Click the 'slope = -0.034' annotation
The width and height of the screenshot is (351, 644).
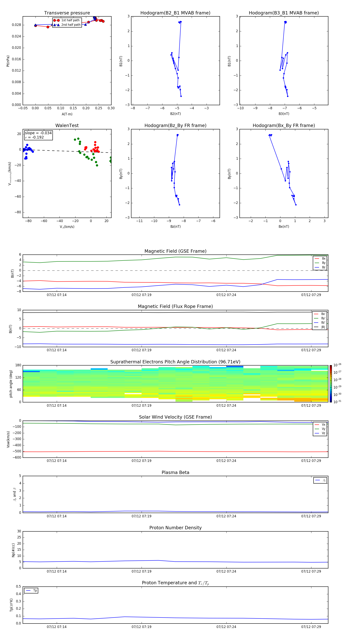point(38,133)
